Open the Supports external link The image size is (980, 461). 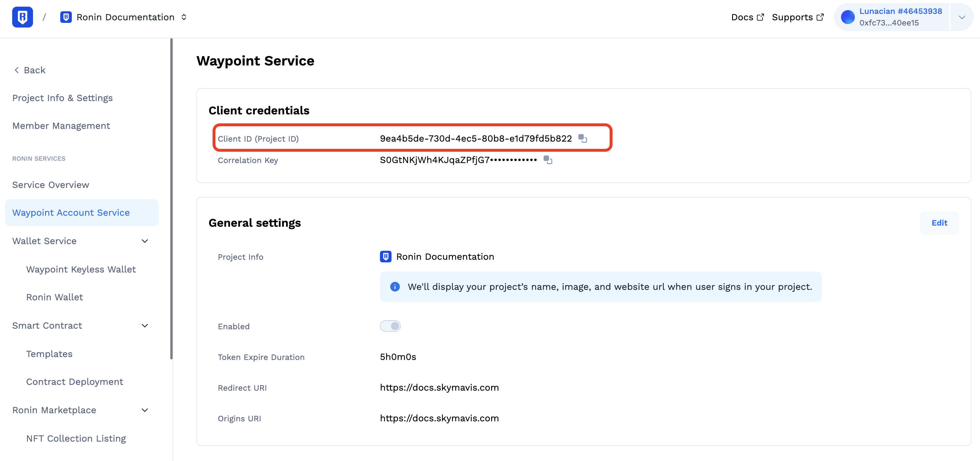click(x=797, y=17)
